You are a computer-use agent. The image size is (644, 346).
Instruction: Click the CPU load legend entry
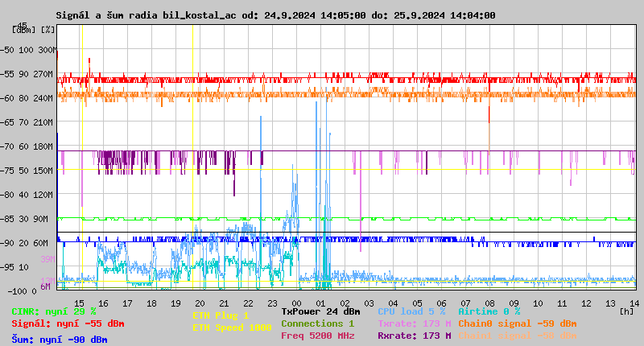pyautogui.click(x=411, y=311)
